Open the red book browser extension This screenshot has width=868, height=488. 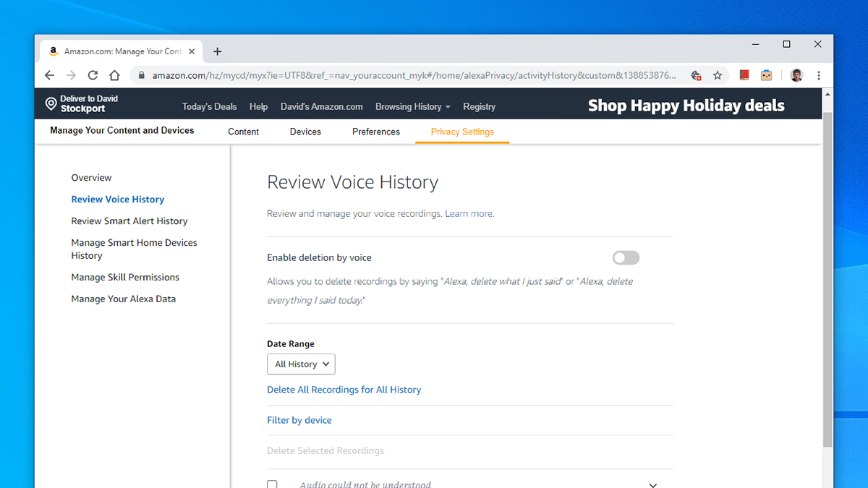[744, 75]
